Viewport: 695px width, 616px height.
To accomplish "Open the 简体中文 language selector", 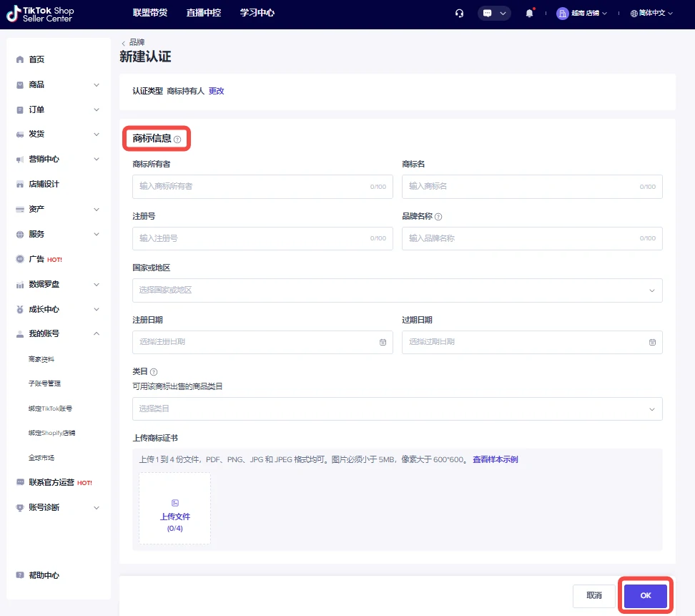I will tap(651, 13).
